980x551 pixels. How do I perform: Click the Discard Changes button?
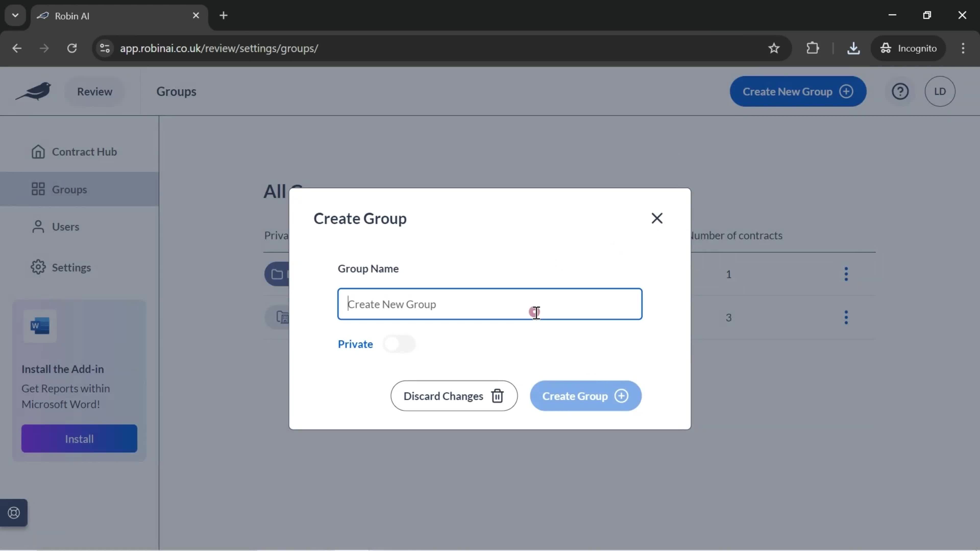click(454, 396)
